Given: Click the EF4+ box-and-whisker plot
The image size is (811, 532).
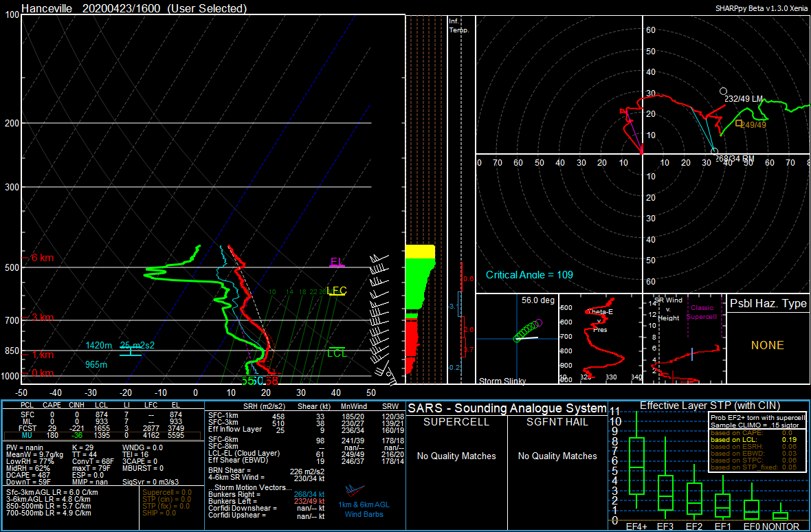Looking at the screenshot, I should click(x=636, y=461).
